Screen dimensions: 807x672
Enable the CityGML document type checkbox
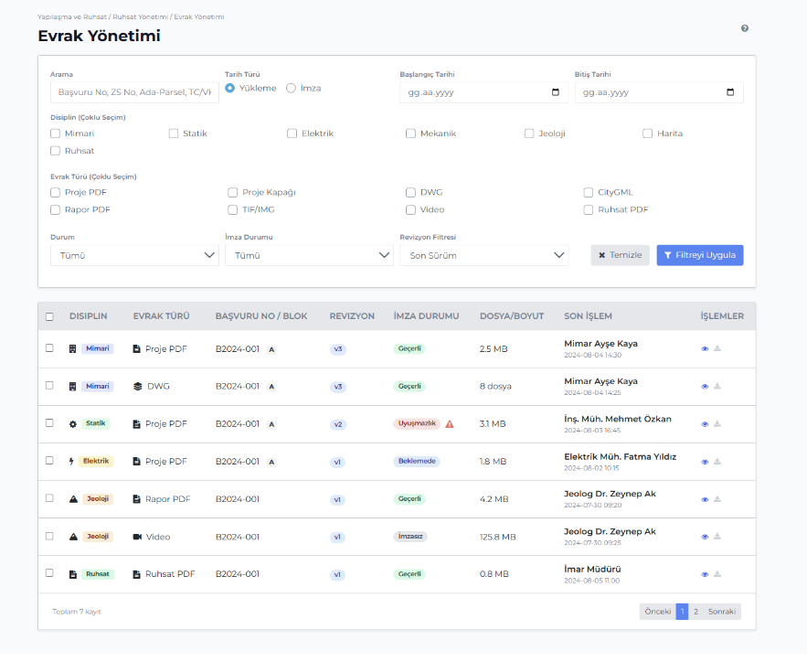click(x=589, y=193)
